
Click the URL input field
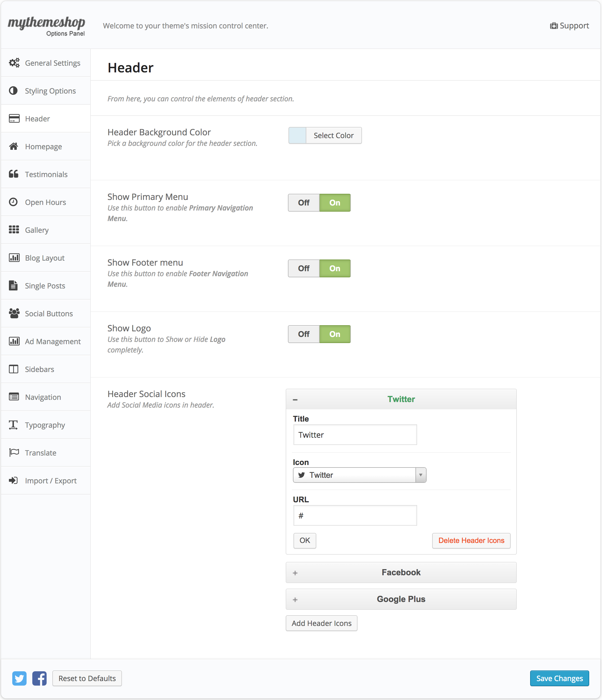coord(355,516)
